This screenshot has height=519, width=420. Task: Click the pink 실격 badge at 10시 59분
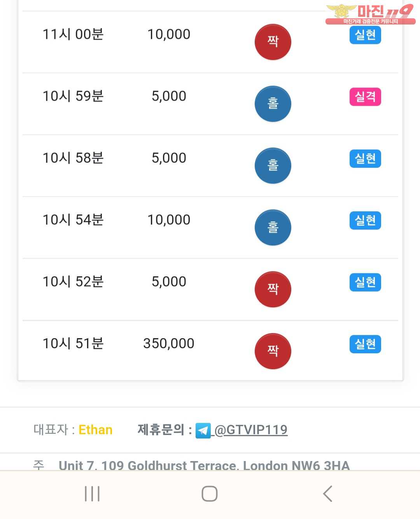click(365, 97)
